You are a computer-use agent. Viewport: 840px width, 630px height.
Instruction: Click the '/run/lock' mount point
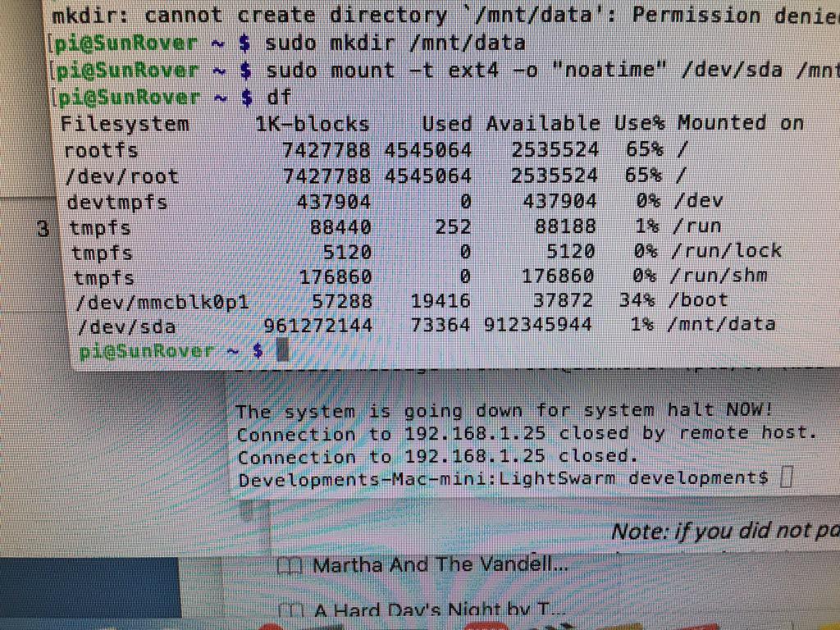click(x=727, y=250)
